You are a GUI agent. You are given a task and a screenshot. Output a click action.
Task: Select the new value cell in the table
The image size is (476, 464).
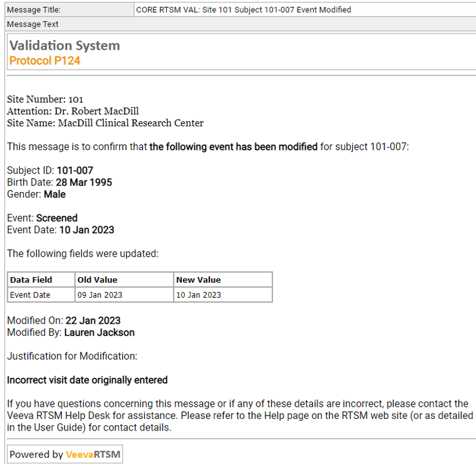(199, 295)
